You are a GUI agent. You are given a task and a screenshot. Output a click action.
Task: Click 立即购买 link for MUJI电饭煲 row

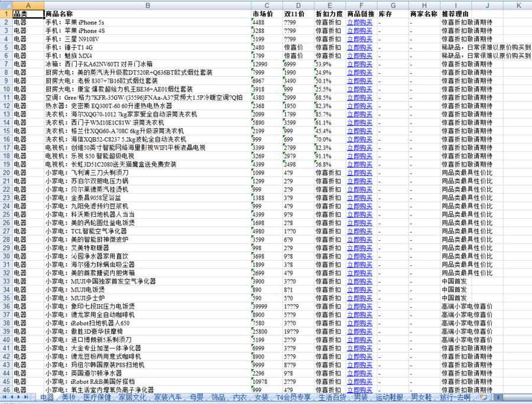[x=359, y=289]
